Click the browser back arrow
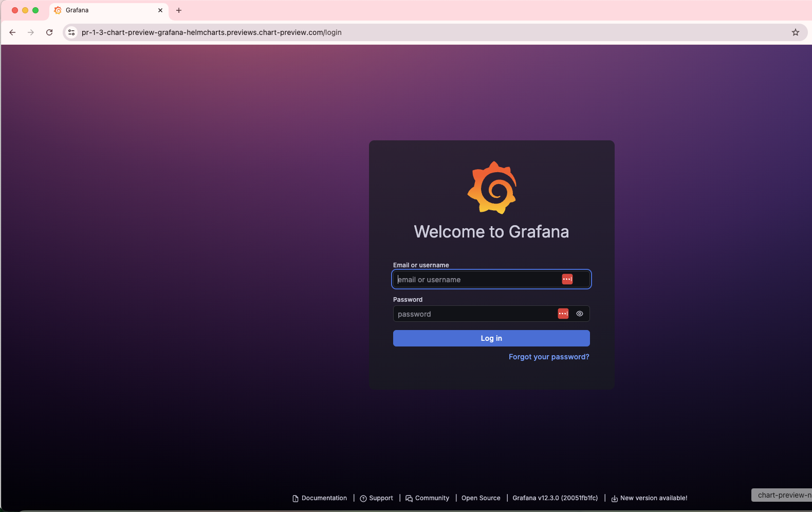 [x=12, y=32]
